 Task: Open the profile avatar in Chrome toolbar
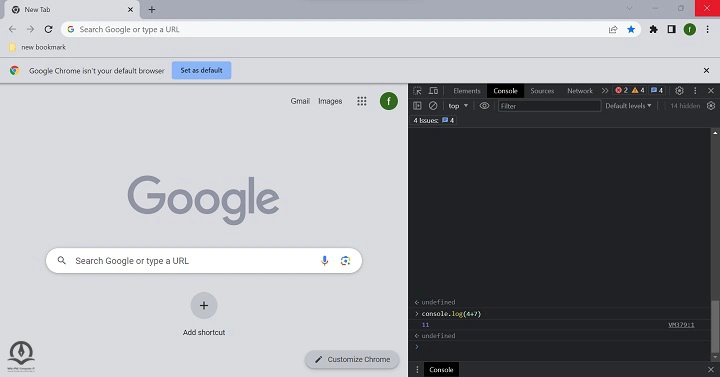pyautogui.click(x=690, y=29)
